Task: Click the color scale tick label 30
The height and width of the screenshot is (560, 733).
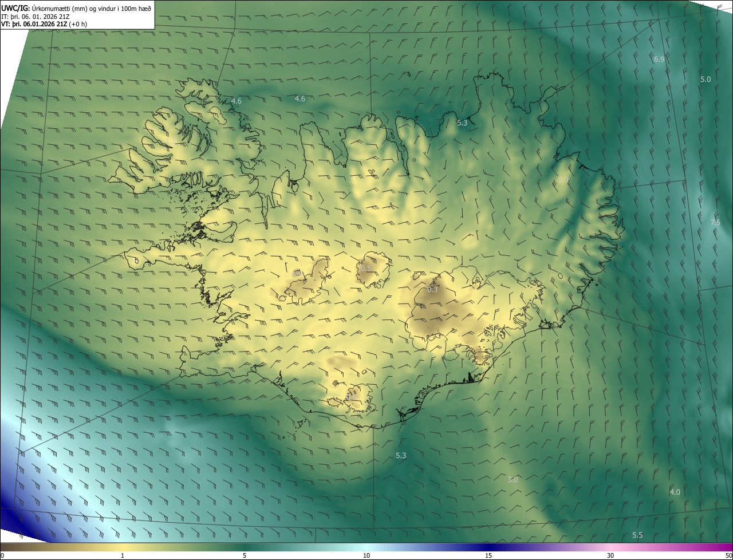Action: [x=610, y=556]
